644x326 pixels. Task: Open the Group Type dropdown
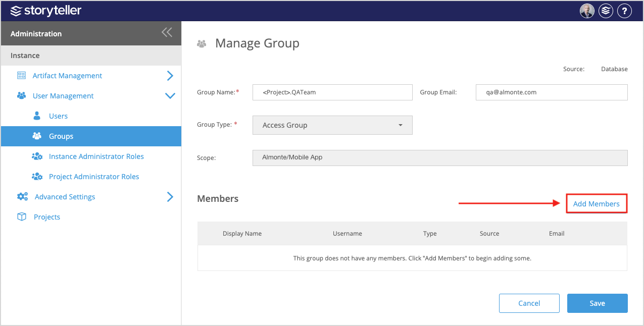pyautogui.click(x=332, y=125)
